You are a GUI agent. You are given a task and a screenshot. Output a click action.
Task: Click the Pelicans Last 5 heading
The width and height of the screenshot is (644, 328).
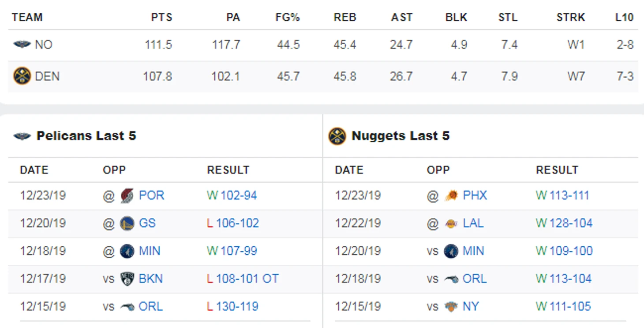(86, 136)
